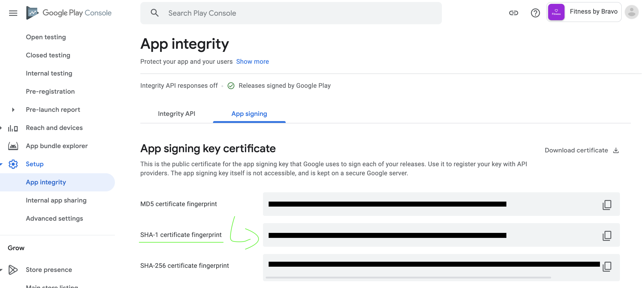This screenshot has width=644, height=288.
Task: Click the SHA-256 fingerprint horizontal scrollbar
Action: coord(408,277)
